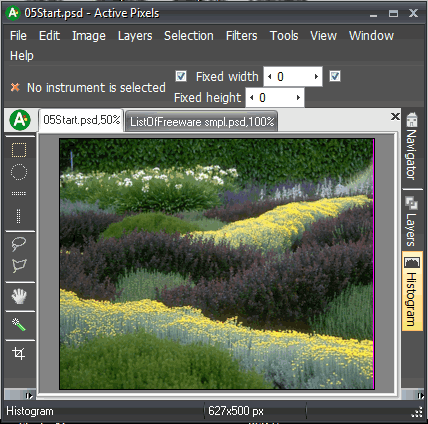The width and height of the screenshot is (428, 424).
Task: Decrease Fixed width with left arrow
Action: pyautogui.click(x=270, y=77)
